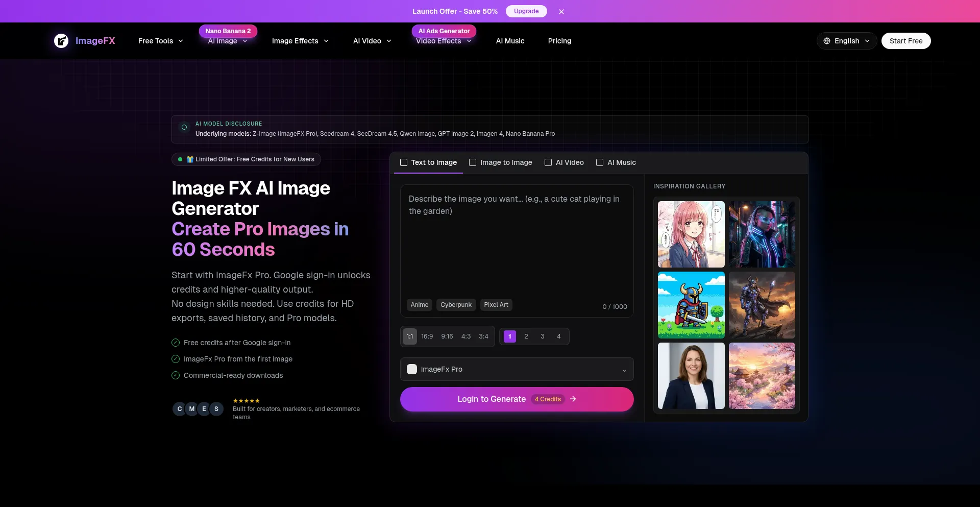980x507 pixels.
Task: Set image count to 1
Action: [x=510, y=336]
